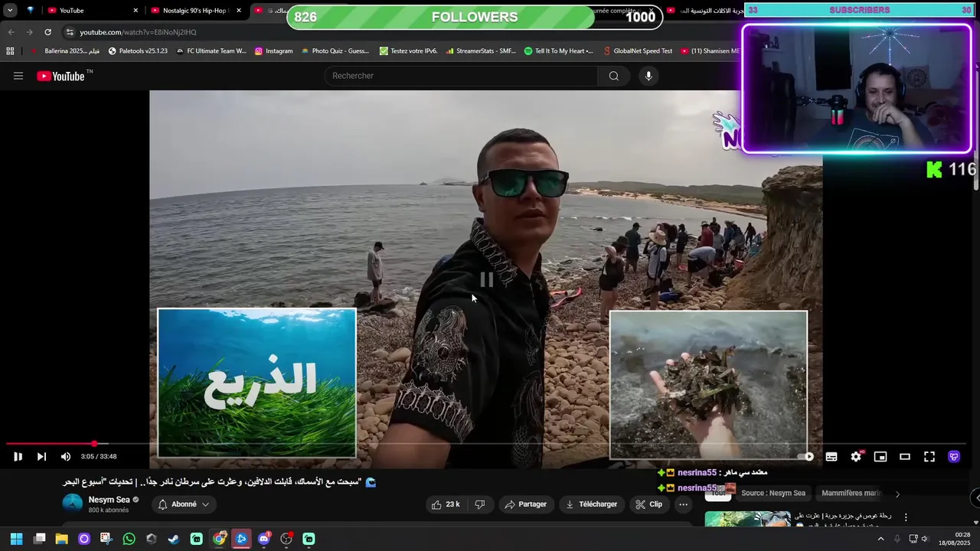
Task: Open more actions ellipsis menu
Action: (684, 504)
